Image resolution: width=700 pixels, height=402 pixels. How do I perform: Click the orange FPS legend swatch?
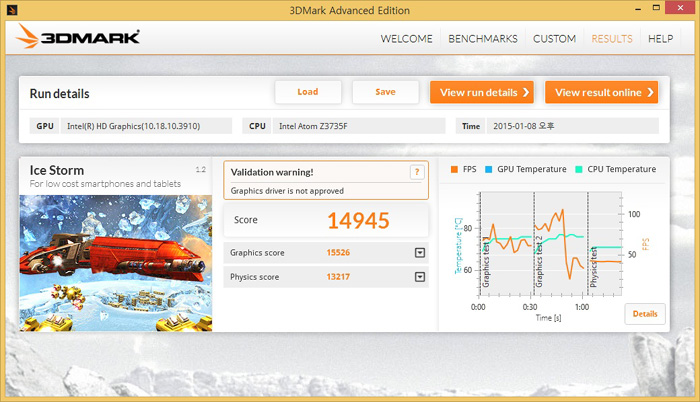454,169
